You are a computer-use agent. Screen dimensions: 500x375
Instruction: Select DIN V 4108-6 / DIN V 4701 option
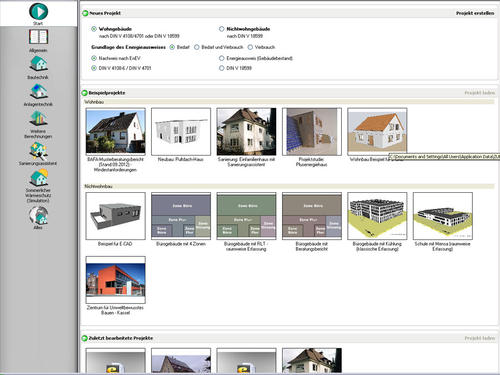(94, 68)
